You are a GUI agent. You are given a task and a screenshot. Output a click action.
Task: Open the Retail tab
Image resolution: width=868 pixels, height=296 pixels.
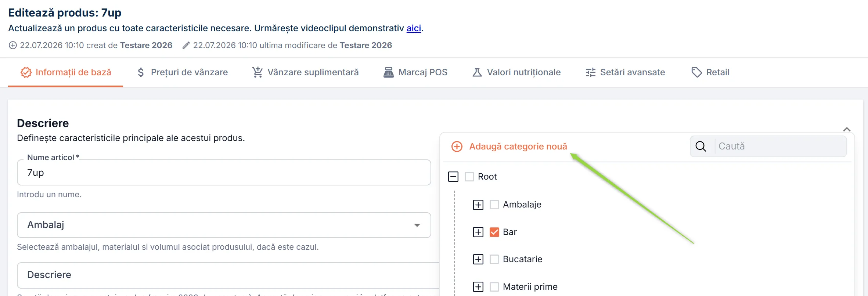pyautogui.click(x=710, y=72)
